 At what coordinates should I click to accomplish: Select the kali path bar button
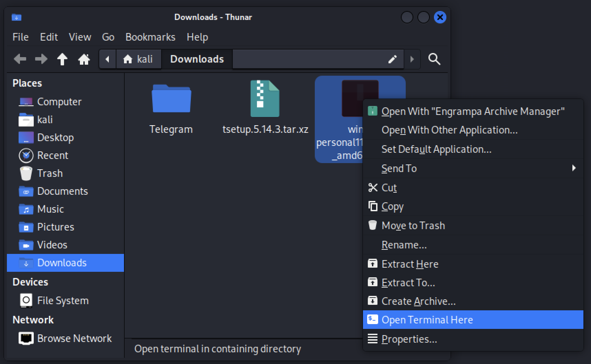pos(138,59)
